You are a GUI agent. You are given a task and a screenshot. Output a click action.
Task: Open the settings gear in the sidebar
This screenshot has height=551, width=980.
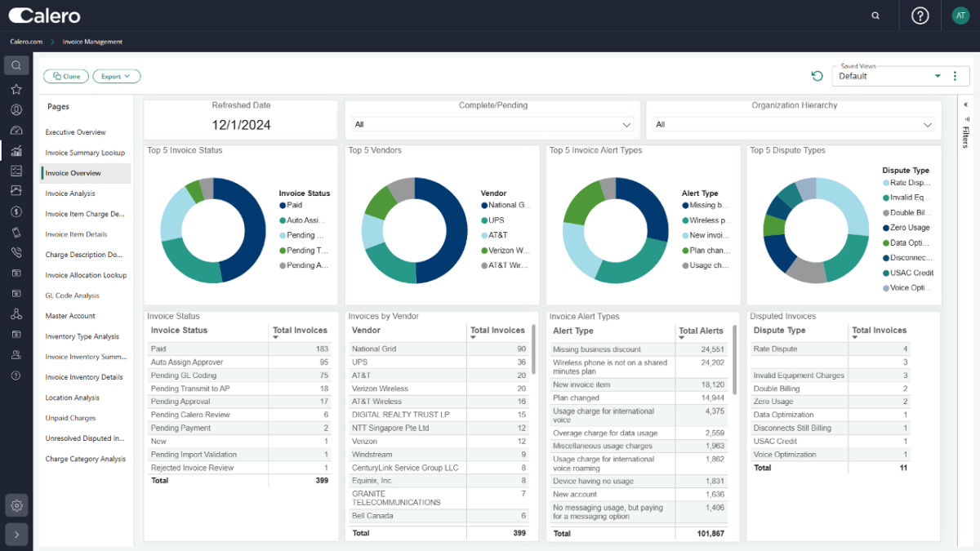(x=16, y=506)
